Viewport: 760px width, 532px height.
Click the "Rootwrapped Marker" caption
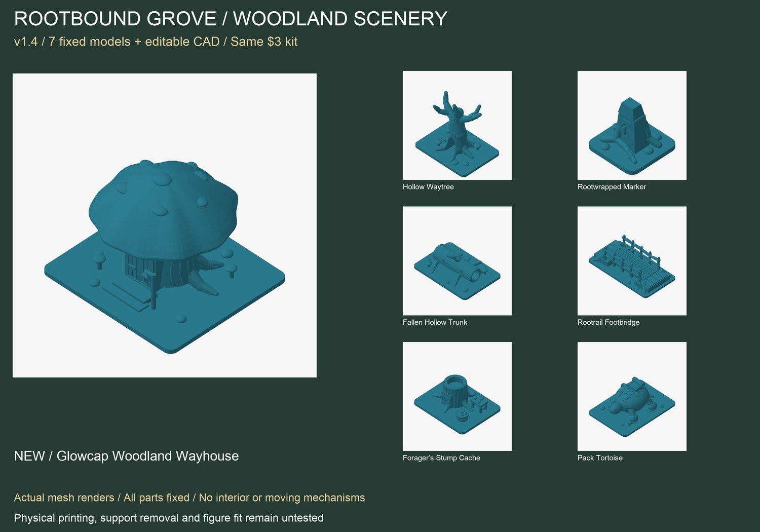coord(612,187)
